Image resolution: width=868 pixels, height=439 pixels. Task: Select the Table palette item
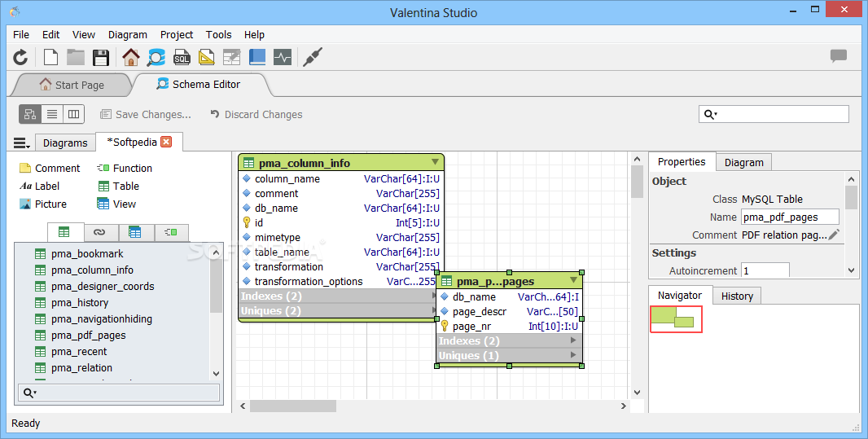[x=118, y=186]
